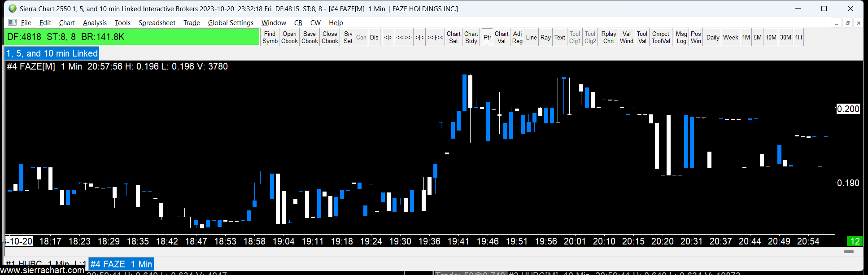The image size is (868, 275).
Task: Toggle Cmpct ToolVal display
Action: pyautogui.click(x=661, y=37)
